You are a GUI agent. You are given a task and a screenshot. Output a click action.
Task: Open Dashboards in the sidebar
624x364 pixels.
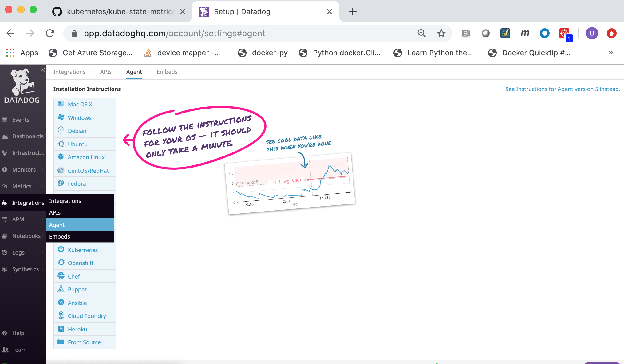(28, 136)
